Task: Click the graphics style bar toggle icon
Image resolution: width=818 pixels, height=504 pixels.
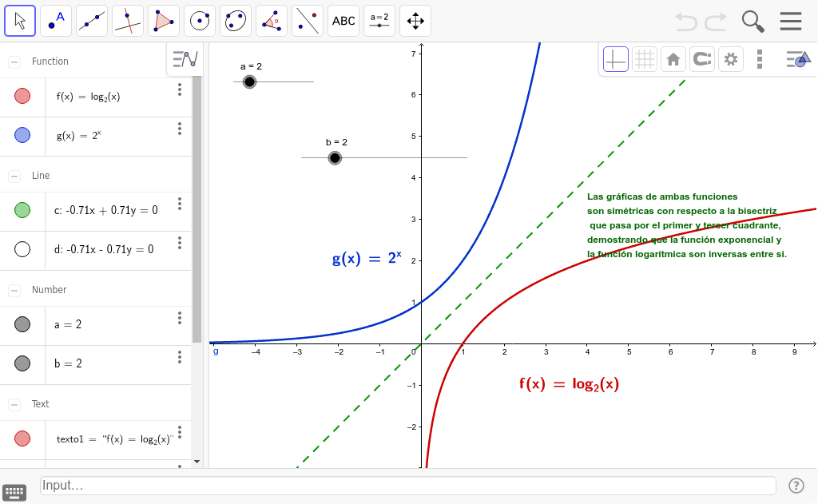Action: (798, 59)
